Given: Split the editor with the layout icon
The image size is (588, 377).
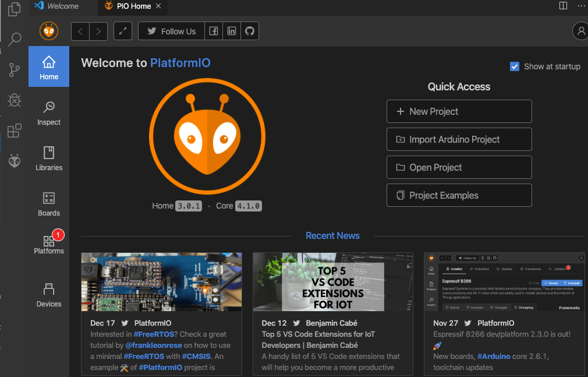Looking at the screenshot, I should coord(563,6).
